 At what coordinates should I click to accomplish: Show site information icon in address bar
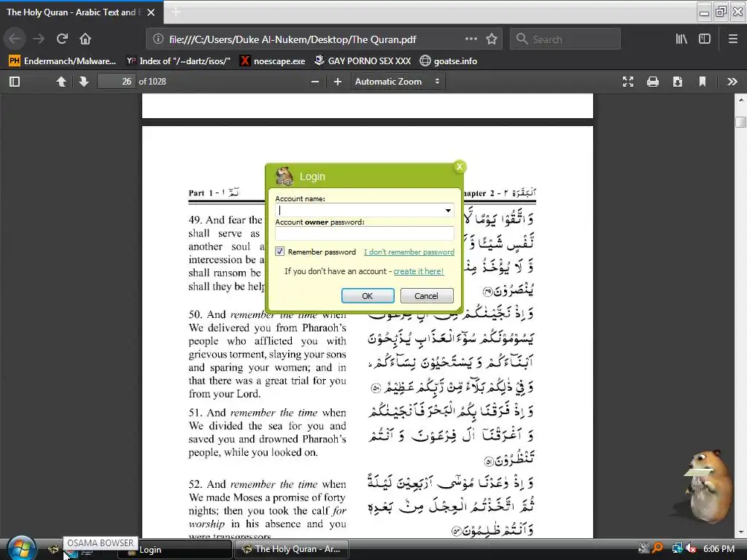158,39
